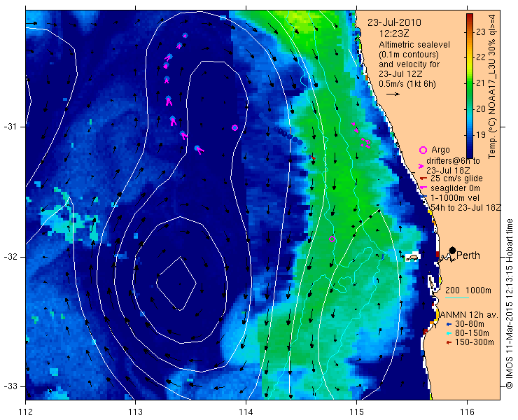Click the '54h to 23-Jul 18Z' legend text

(x=466, y=207)
